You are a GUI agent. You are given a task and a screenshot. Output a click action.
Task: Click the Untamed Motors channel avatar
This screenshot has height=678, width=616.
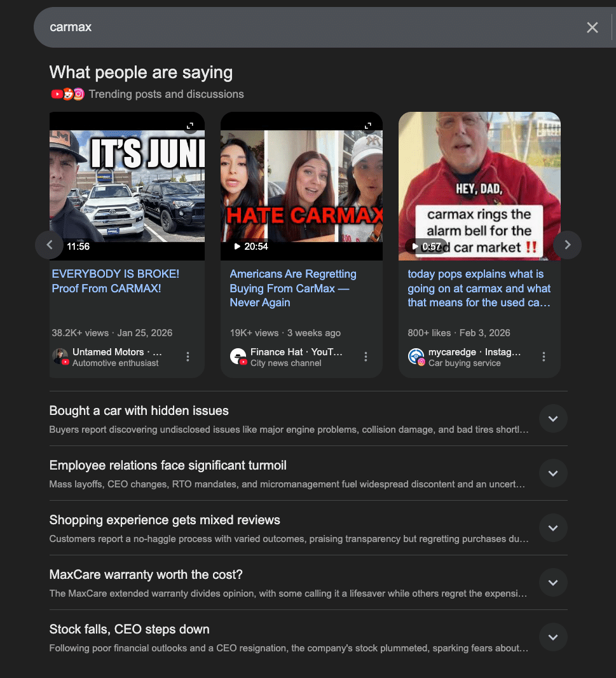click(x=60, y=356)
